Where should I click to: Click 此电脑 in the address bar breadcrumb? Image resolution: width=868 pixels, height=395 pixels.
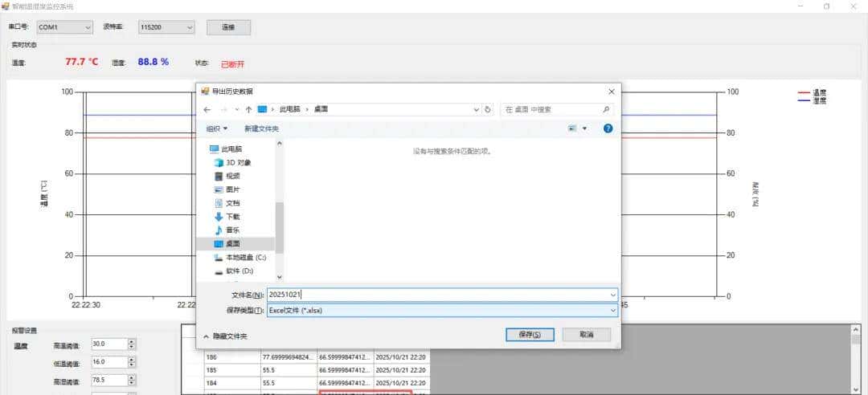click(x=290, y=109)
